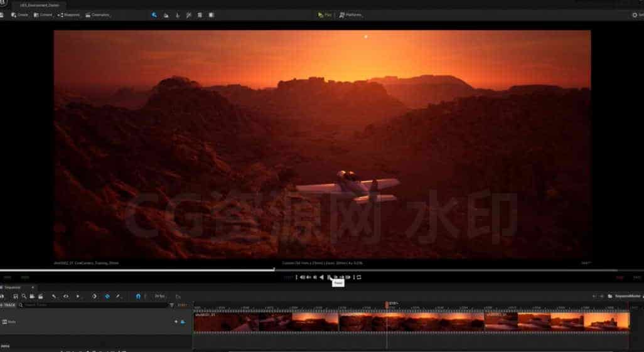
Task: Toggle playback looping icon
Action: [x=359, y=277]
